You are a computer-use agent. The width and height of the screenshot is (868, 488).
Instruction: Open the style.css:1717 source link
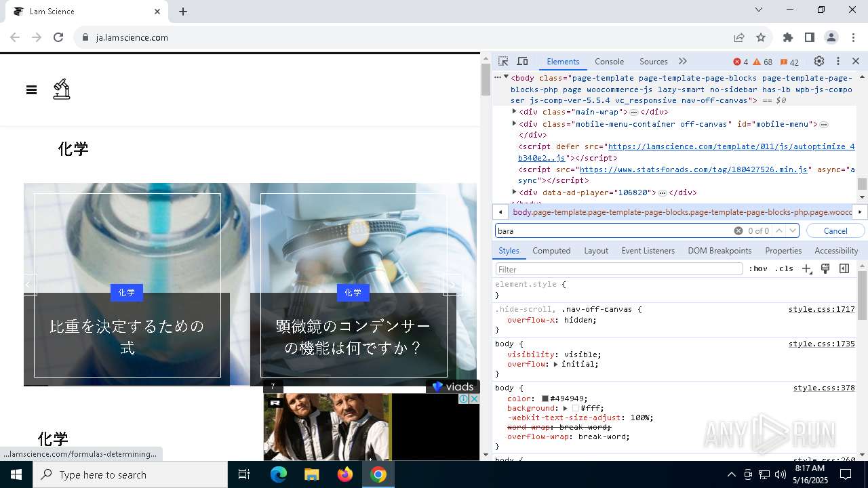[x=821, y=309]
